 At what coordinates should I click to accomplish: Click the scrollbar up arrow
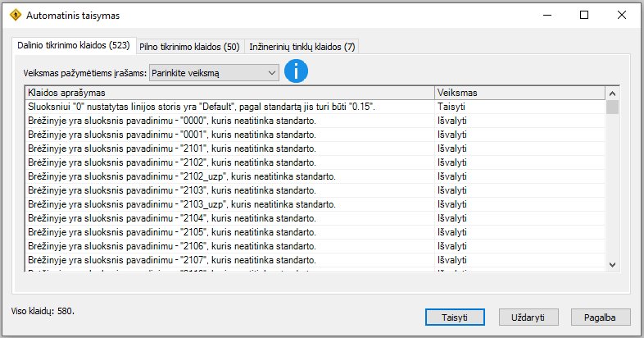(x=612, y=94)
